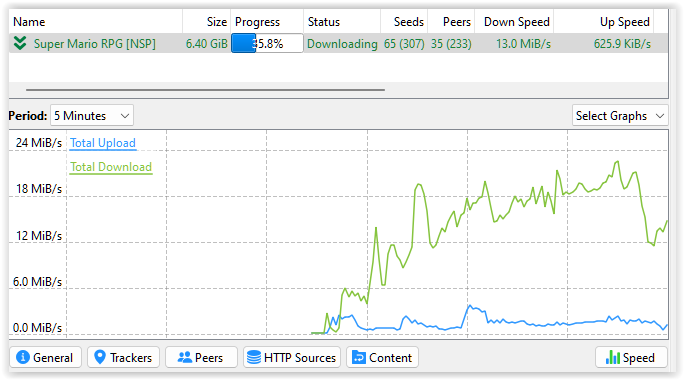684x380 pixels.
Task: Click the 65 (307) seeds value
Action: pos(404,44)
